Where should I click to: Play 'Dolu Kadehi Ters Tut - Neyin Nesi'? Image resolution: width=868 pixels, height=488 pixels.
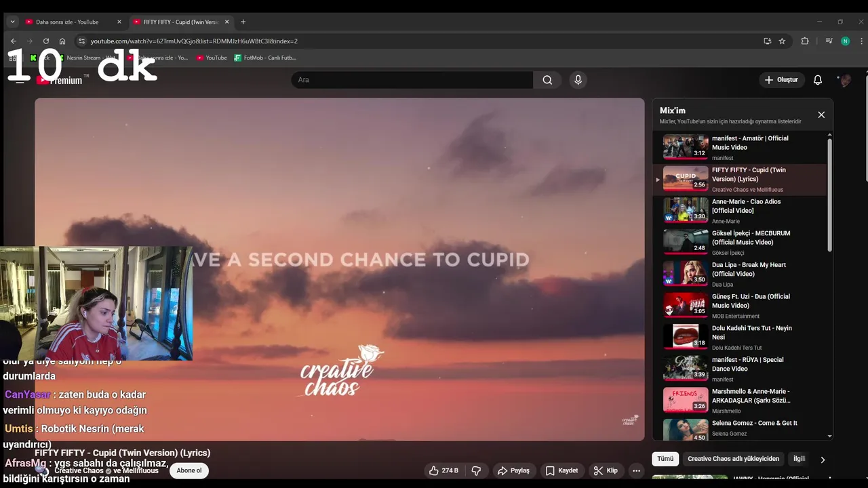click(741, 337)
